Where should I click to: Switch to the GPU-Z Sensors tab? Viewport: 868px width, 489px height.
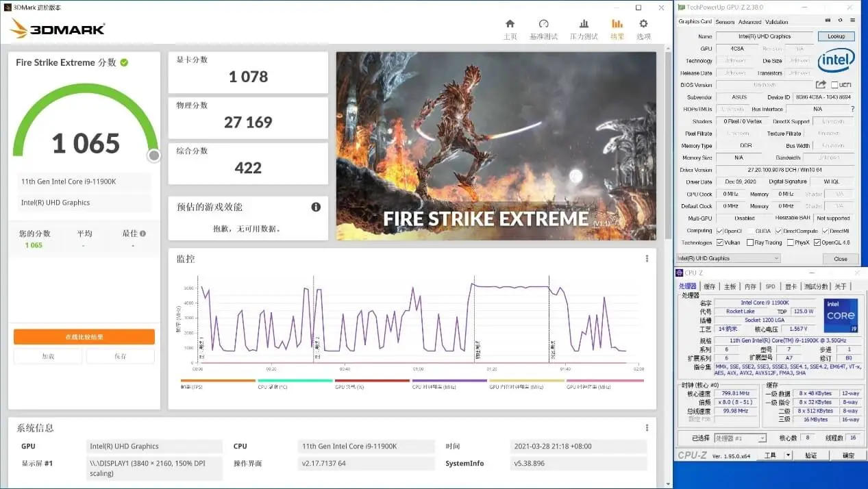[x=725, y=22]
